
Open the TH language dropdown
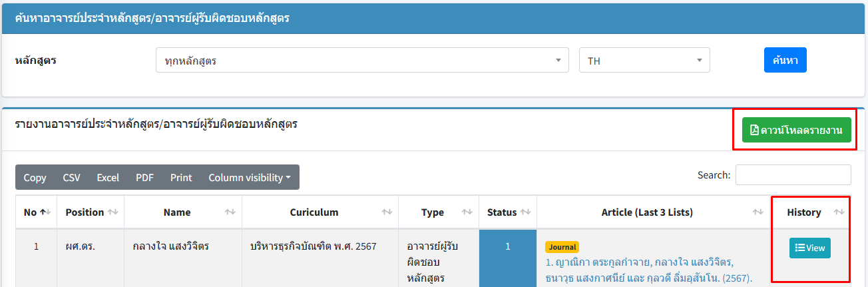point(644,61)
